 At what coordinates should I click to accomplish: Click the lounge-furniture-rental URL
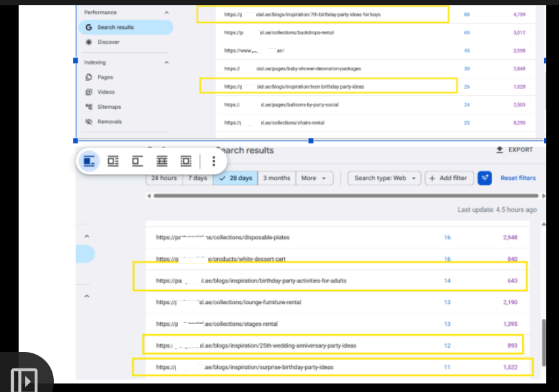pyautogui.click(x=228, y=302)
